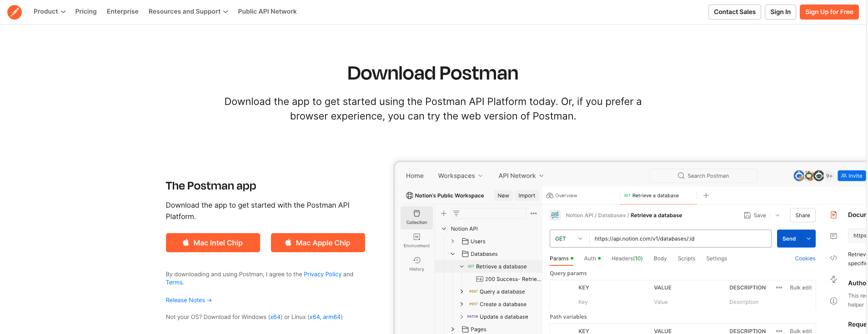Click the plus icon to add collection
The width and height of the screenshot is (868, 334).
coord(444,213)
